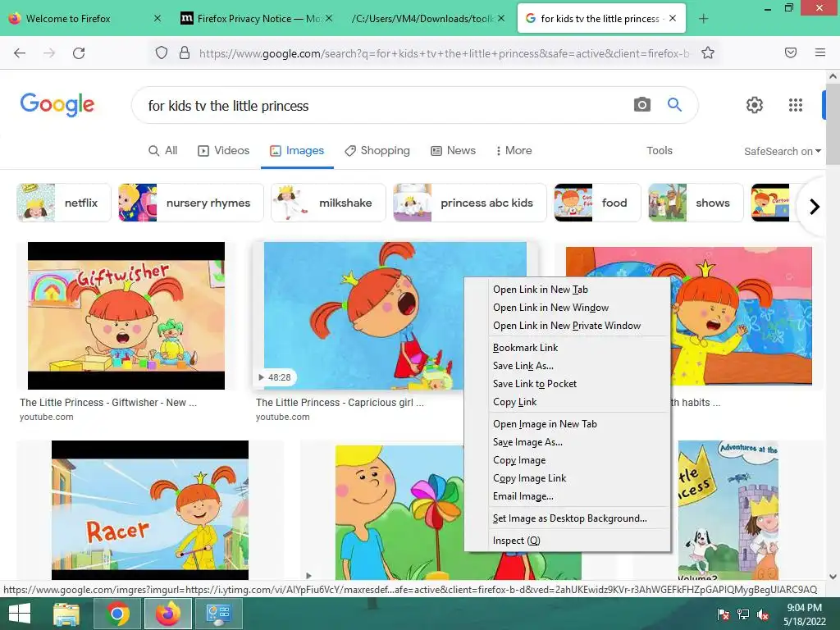Click the padlock site information icon
The image size is (840, 630).
coord(185,53)
